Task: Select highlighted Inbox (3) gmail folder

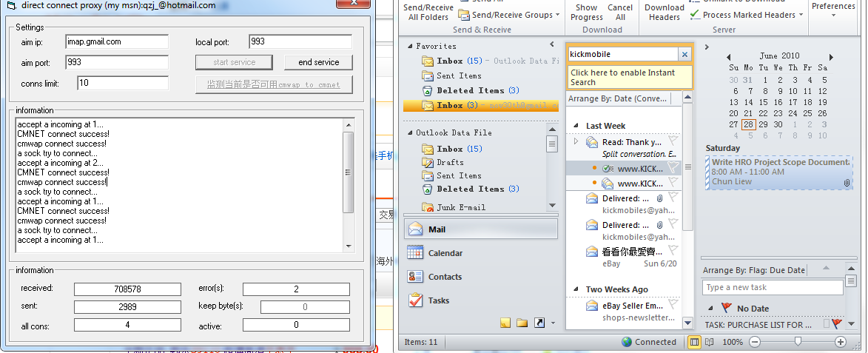Action: pyautogui.click(x=481, y=105)
